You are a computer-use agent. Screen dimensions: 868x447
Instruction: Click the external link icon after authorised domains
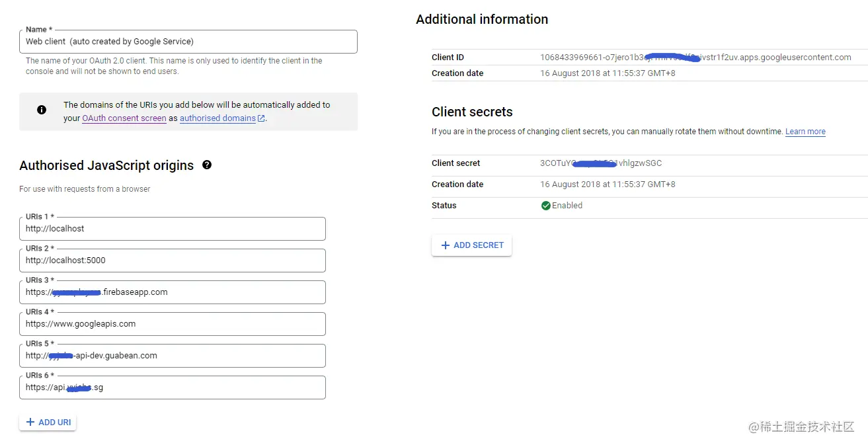tap(261, 118)
